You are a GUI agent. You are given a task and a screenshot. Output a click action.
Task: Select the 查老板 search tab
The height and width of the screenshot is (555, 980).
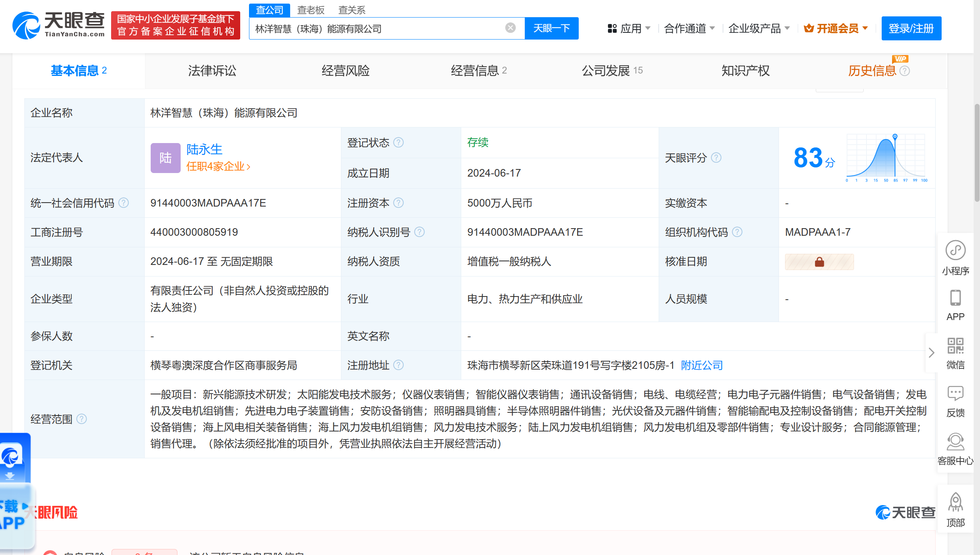[311, 10]
